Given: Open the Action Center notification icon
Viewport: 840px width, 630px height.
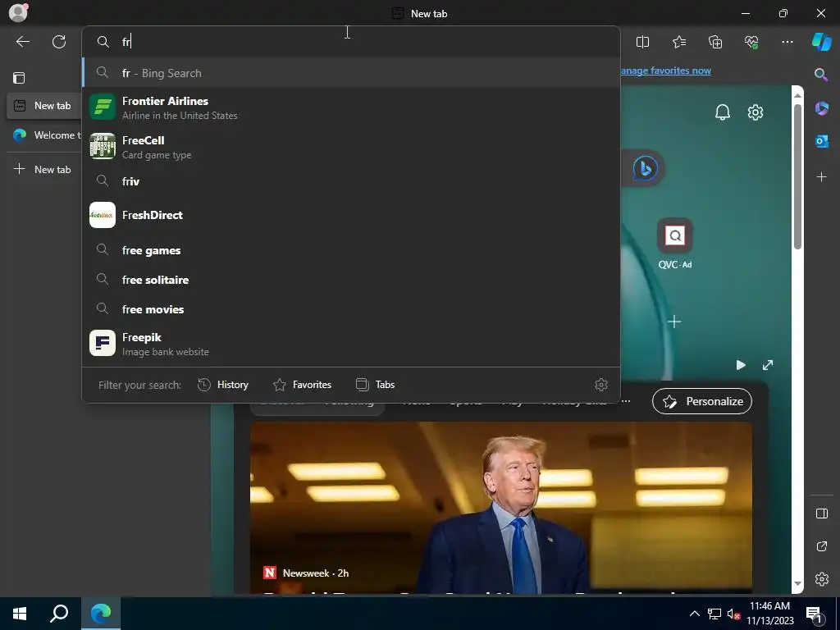Looking at the screenshot, I should [x=815, y=614].
